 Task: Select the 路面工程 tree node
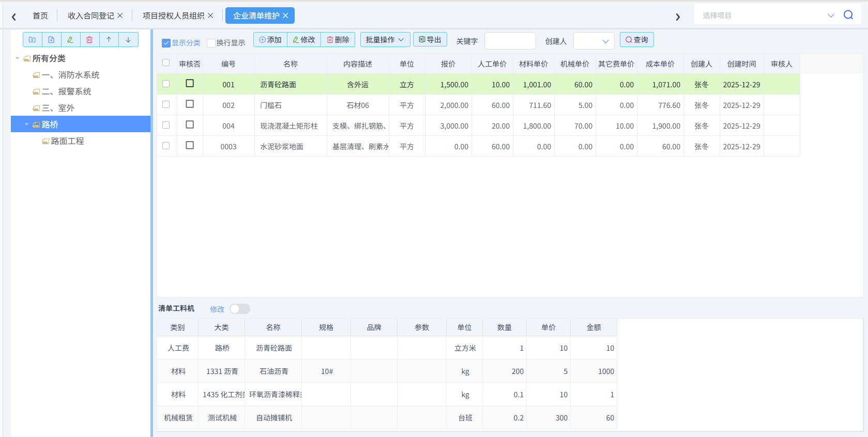(67, 141)
